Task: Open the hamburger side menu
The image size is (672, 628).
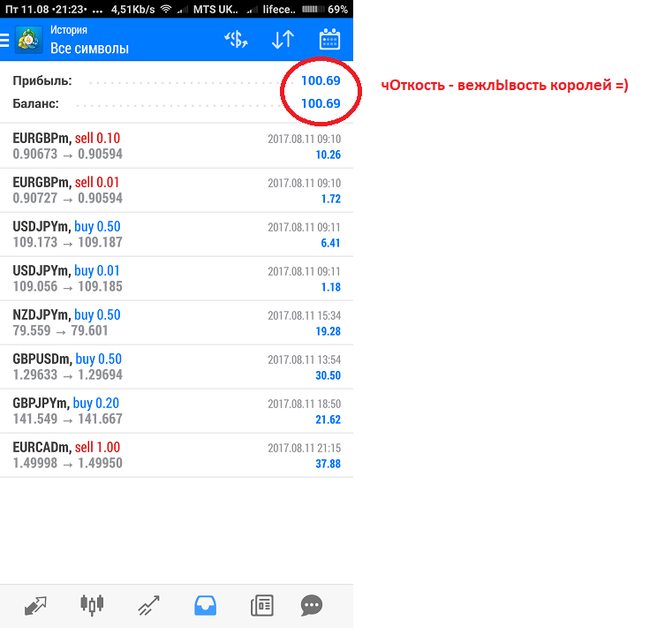Action: click(x=4, y=40)
